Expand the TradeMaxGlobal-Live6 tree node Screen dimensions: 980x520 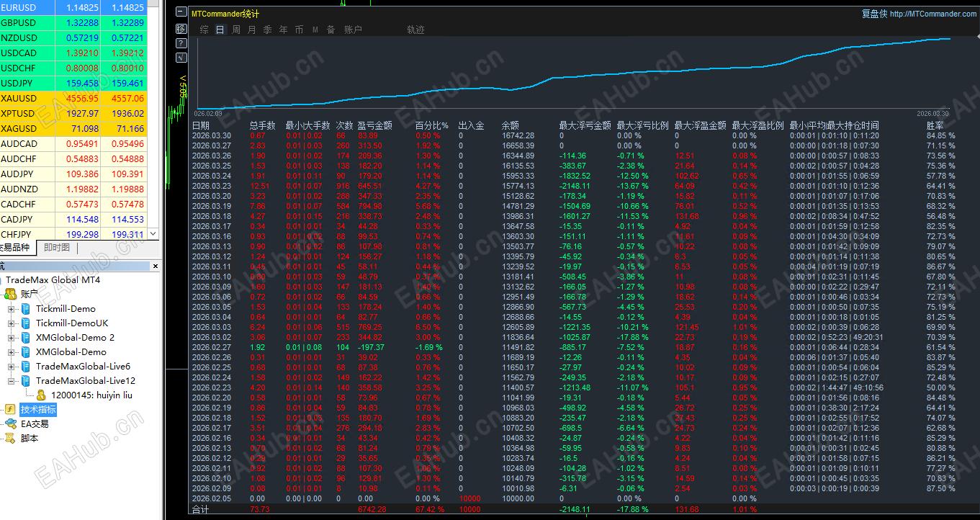click(x=12, y=367)
